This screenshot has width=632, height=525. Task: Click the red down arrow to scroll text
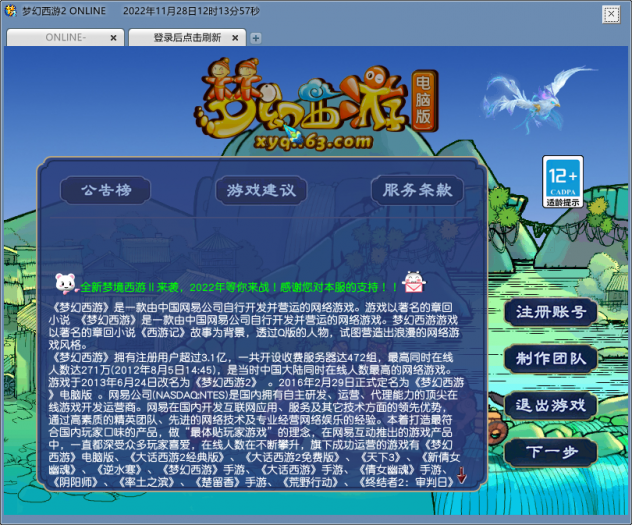point(462,475)
